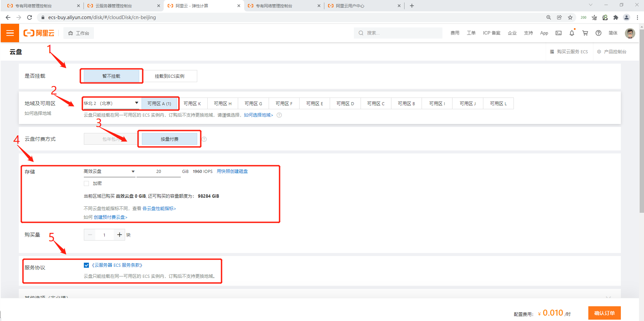
Task: Click the Aliyun logo
Action: tap(39, 33)
